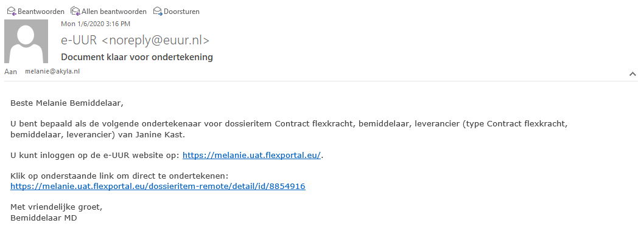Open the dossieritem-remote direct signing link
This screenshot has height=237, width=644.
158,187
